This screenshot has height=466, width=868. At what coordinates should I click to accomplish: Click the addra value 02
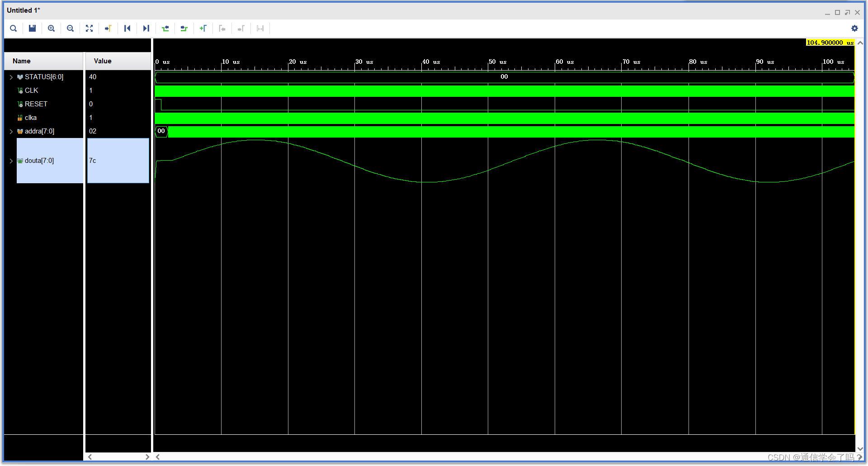pos(93,131)
